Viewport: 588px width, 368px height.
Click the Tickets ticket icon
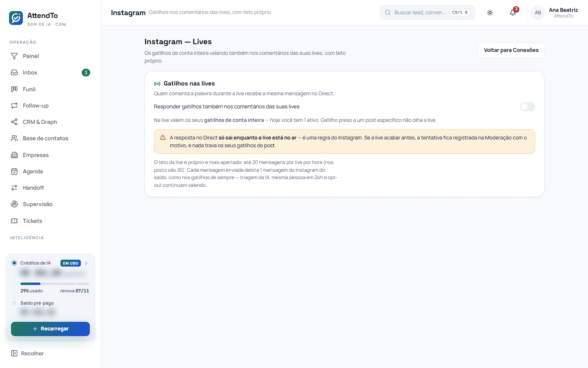pos(14,221)
